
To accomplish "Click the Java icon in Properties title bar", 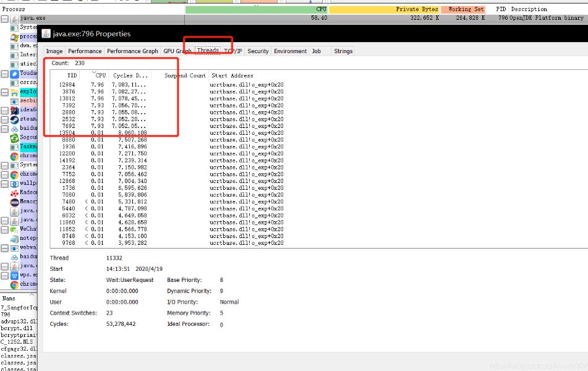I will tap(46, 34).
